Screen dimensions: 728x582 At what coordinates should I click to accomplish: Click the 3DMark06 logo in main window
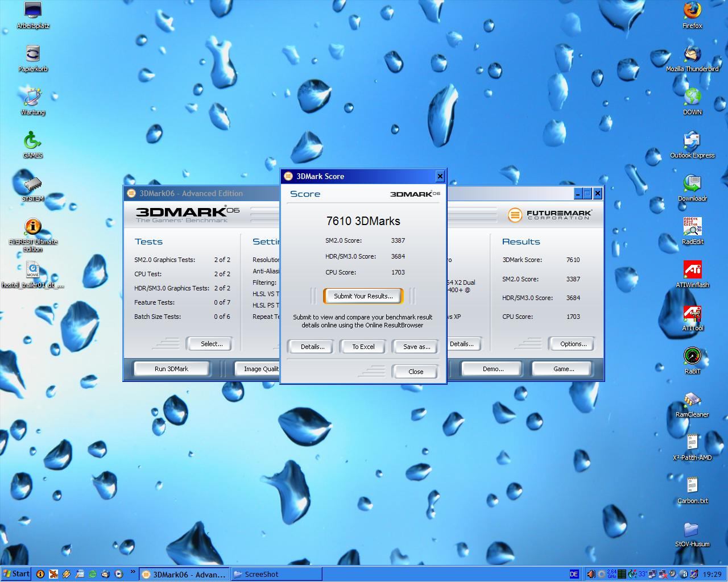coord(187,215)
